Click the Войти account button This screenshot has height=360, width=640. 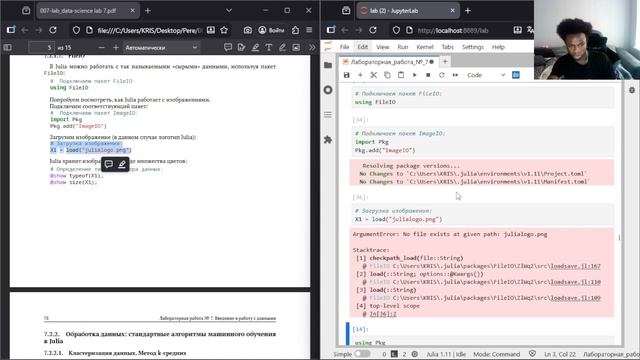pyautogui.click(x=271, y=30)
